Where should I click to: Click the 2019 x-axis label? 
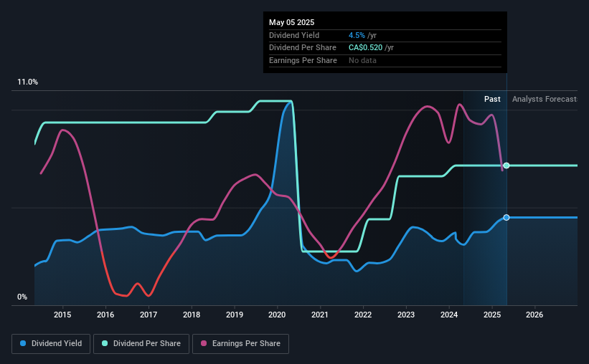pos(235,315)
